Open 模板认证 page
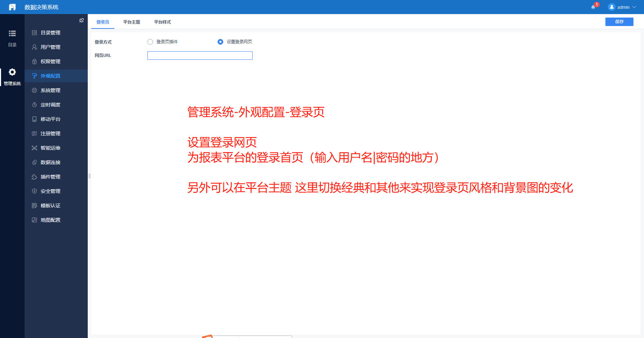 point(56,206)
